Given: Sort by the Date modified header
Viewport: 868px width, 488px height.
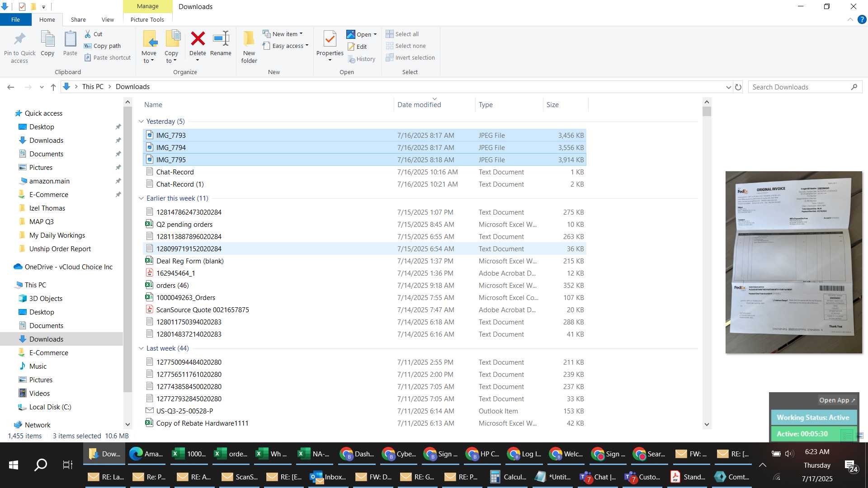Looking at the screenshot, I should 434,104.
